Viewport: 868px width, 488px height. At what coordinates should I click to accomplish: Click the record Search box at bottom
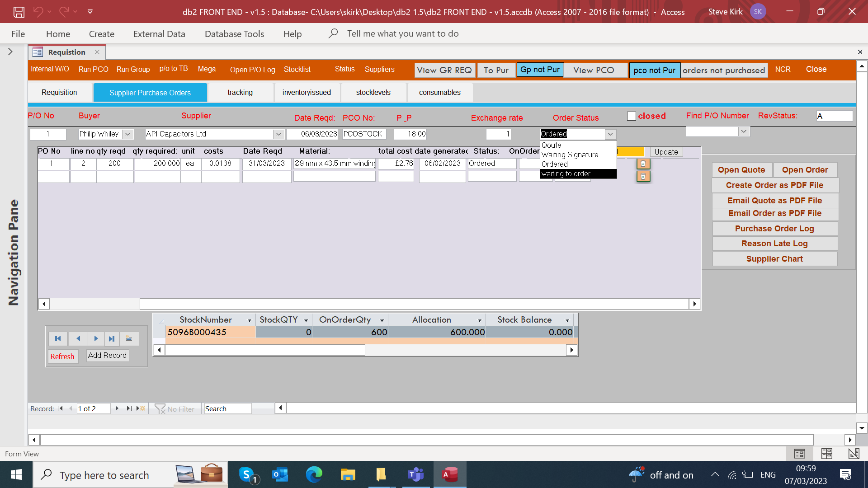[x=227, y=408]
